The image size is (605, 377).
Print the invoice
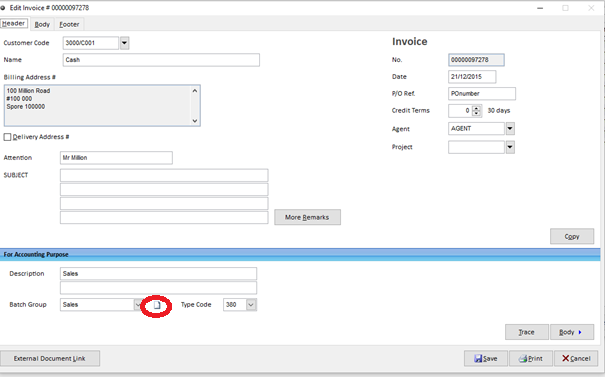531,358
